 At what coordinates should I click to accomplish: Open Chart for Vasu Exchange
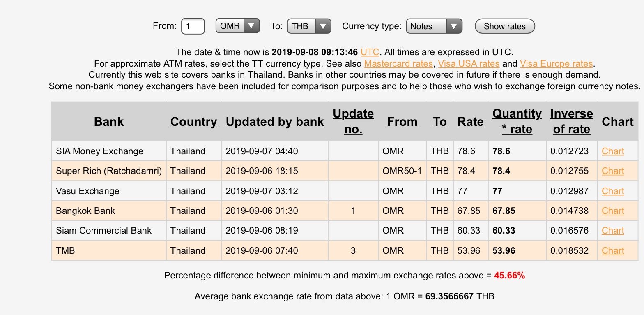click(612, 191)
